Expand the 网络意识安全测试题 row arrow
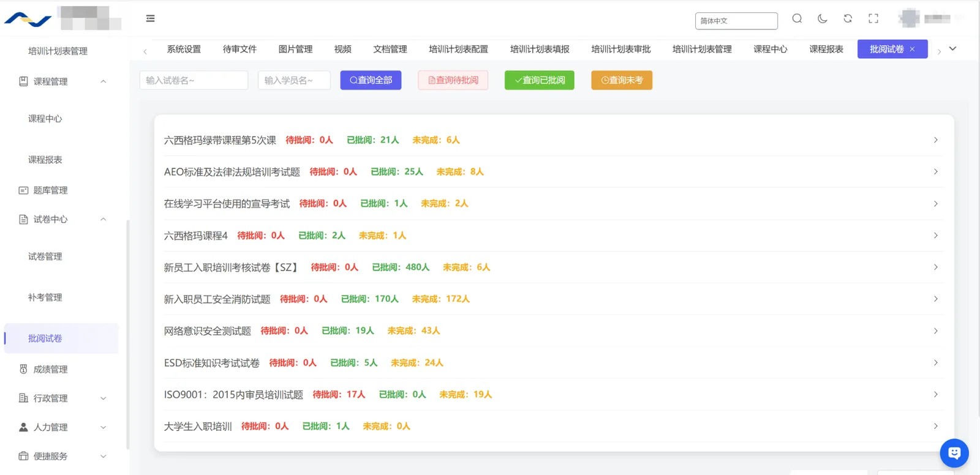This screenshot has height=475, width=980. (935, 331)
